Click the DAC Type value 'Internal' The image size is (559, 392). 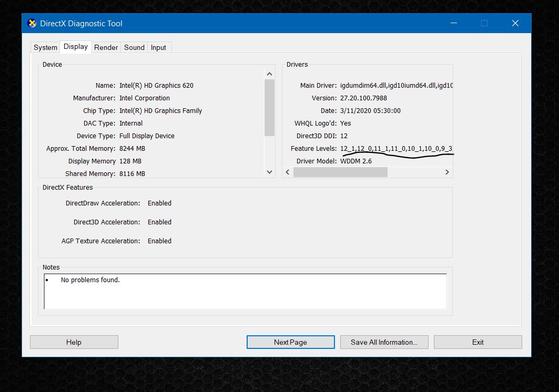[x=131, y=123]
